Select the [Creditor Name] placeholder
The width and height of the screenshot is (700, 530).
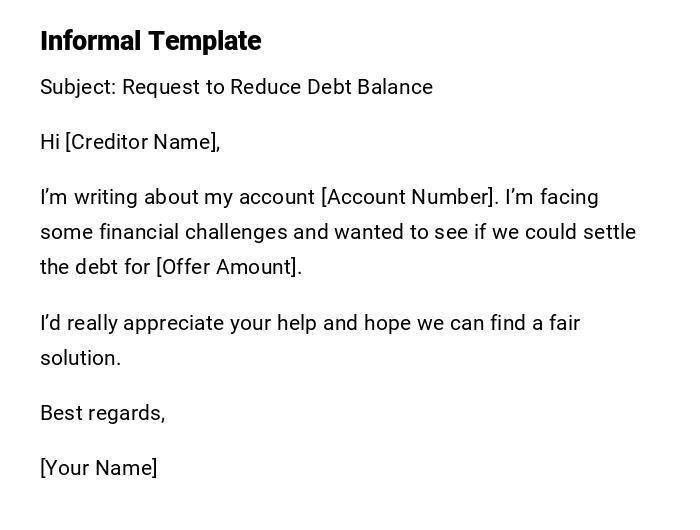(141, 142)
